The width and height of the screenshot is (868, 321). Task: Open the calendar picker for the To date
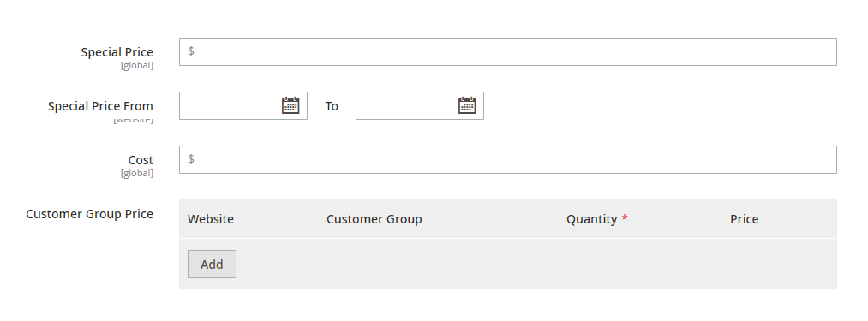coord(467,105)
